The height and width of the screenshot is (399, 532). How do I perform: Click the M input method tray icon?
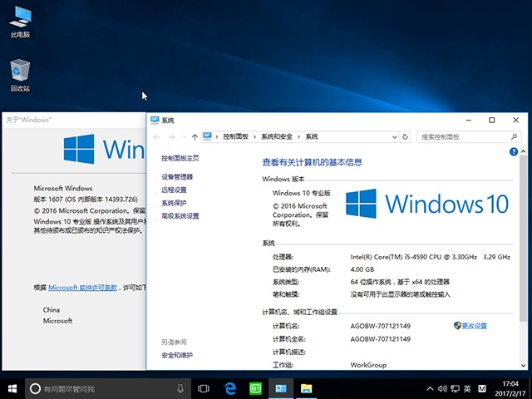(x=482, y=388)
